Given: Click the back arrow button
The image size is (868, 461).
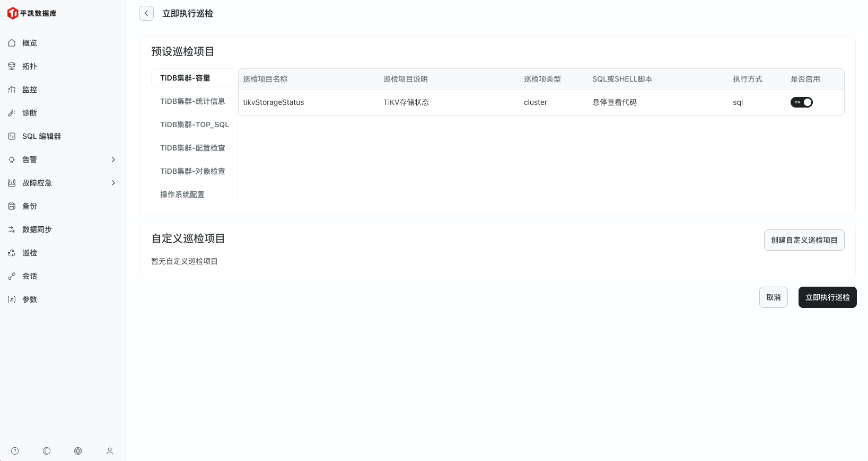Looking at the screenshot, I should pos(146,13).
